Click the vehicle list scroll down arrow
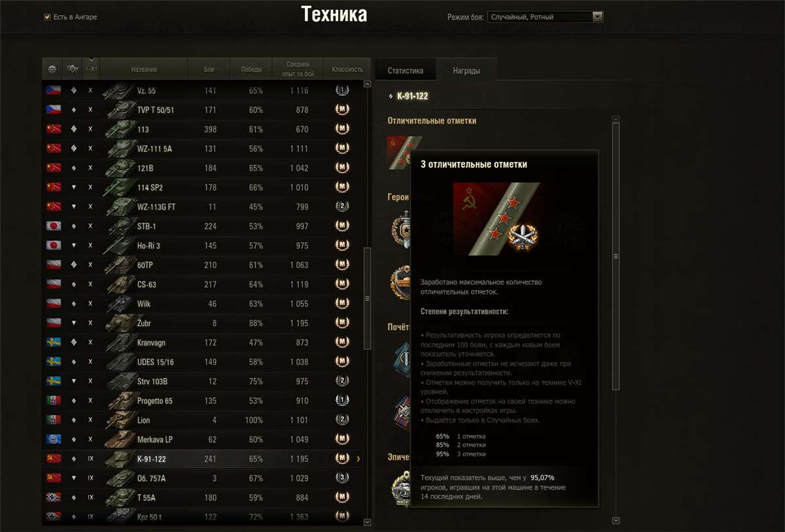Screen dimensions: 785x532 point(367,522)
